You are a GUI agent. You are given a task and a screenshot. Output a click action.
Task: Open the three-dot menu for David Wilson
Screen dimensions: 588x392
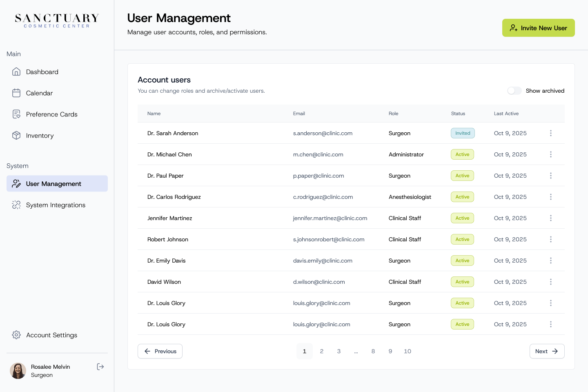coord(551,282)
